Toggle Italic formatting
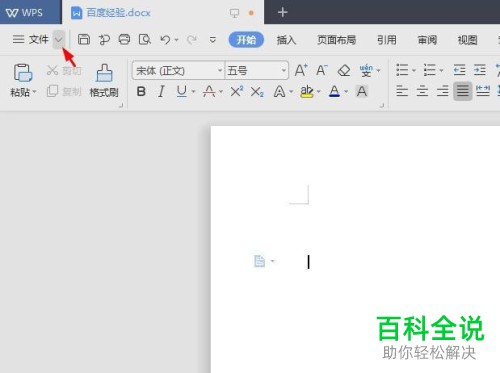Viewport: 500px width, 373px height. click(161, 91)
